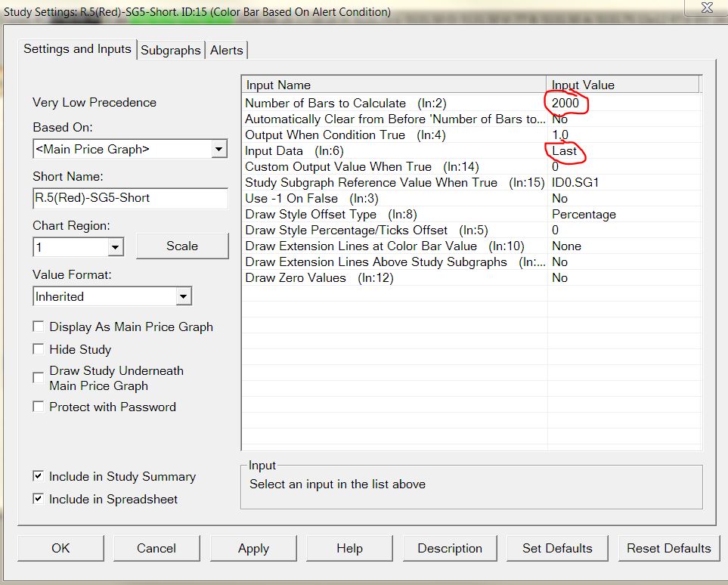Enable Display As Main Price Graph
The height and width of the screenshot is (585, 728).
pyautogui.click(x=39, y=327)
